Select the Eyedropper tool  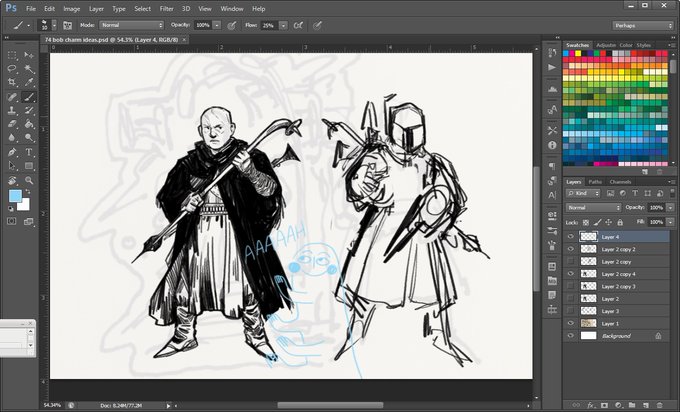(x=29, y=82)
